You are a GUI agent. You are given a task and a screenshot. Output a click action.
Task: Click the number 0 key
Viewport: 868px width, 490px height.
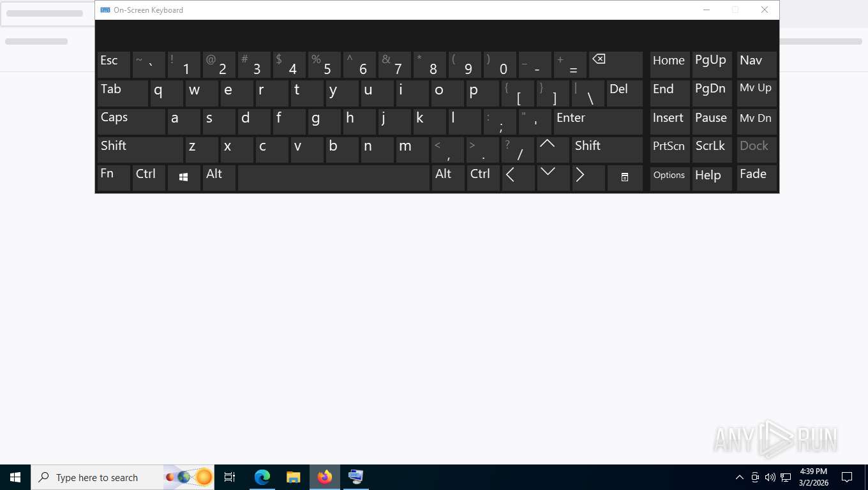500,64
